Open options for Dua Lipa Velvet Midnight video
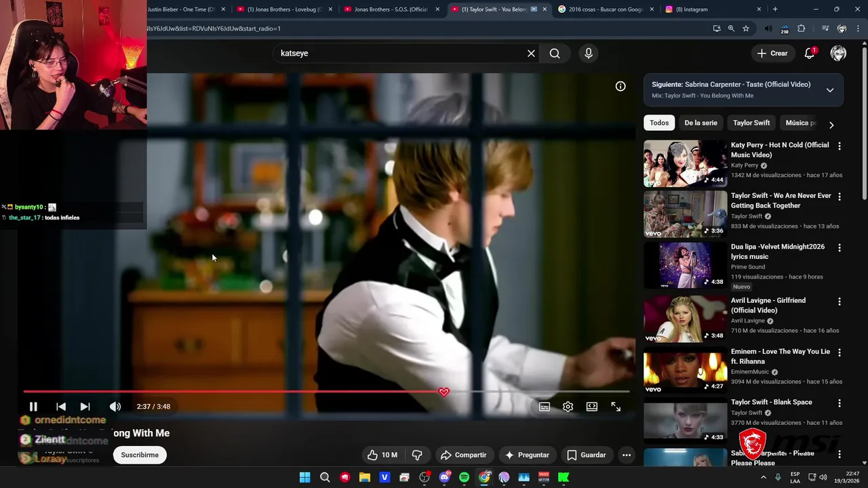Image resolution: width=868 pixels, height=488 pixels. click(x=840, y=247)
